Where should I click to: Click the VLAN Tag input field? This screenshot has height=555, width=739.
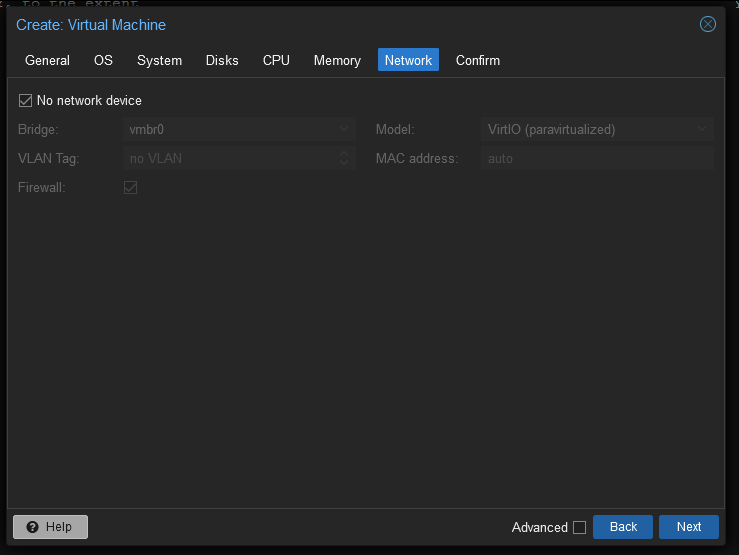pyautogui.click(x=230, y=158)
